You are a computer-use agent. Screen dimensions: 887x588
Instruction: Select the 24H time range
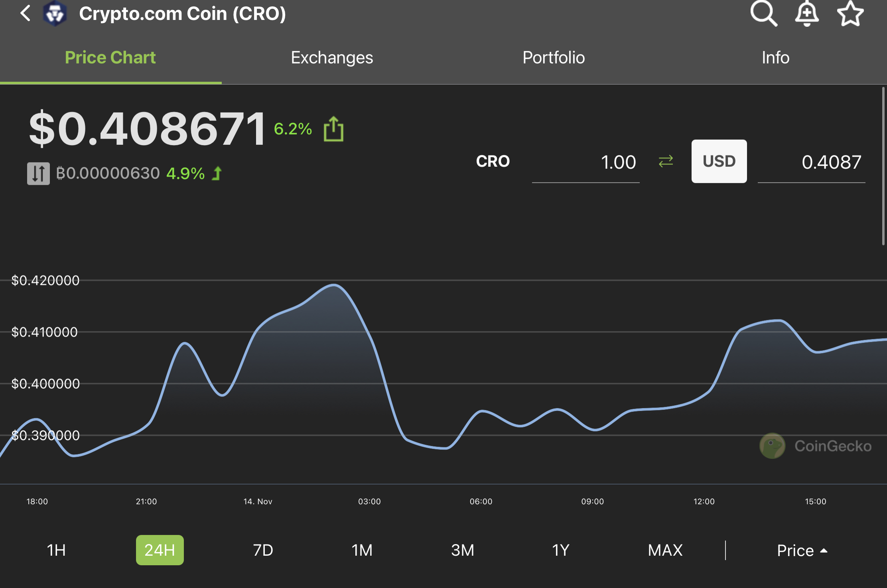pos(160,550)
